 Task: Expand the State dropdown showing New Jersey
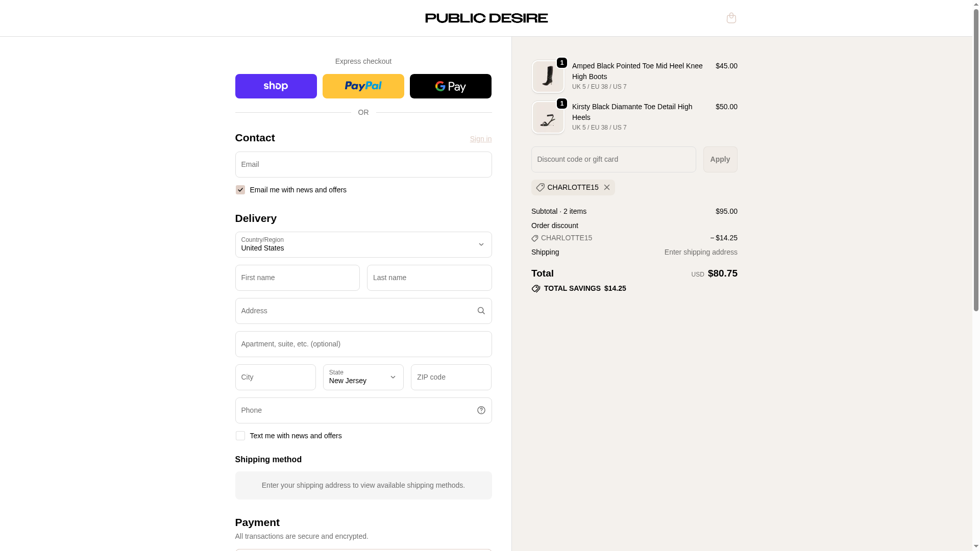point(363,377)
